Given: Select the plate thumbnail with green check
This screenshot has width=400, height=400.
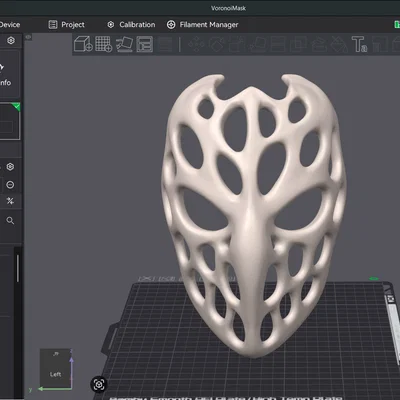Looking at the screenshot, I should (10, 121).
